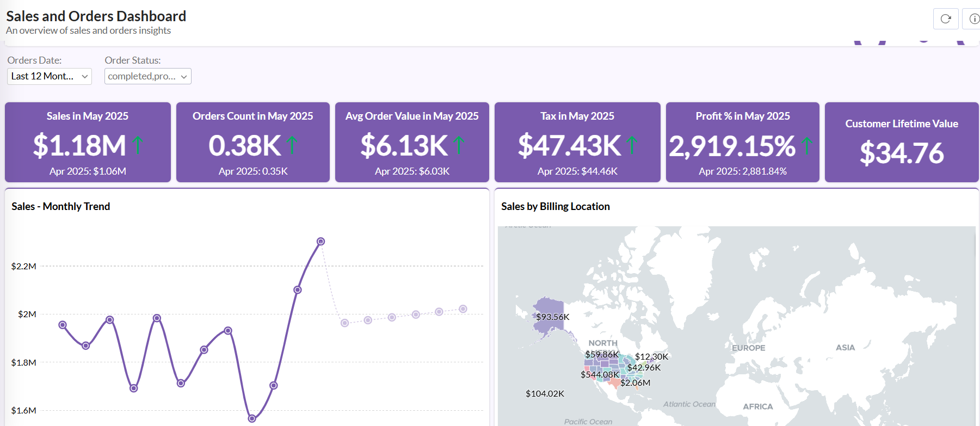Click up arrow next to Tax $47.43K
980x426 pixels.
[x=632, y=145]
